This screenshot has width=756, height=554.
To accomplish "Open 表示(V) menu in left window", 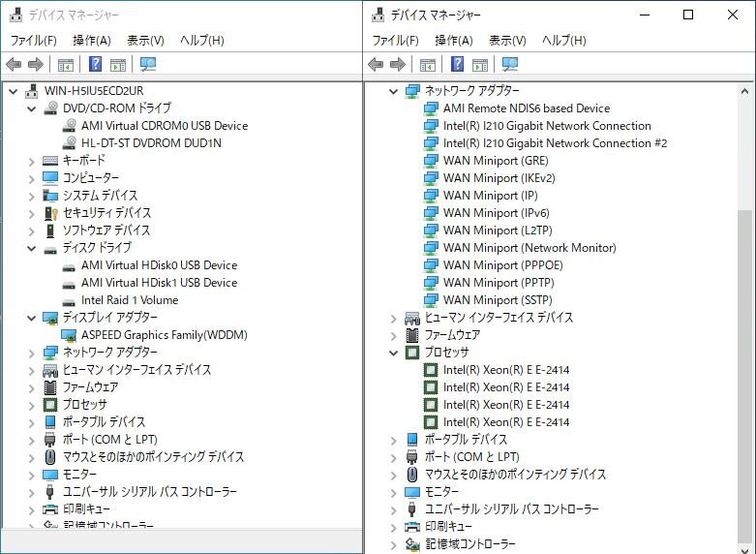I will [x=145, y=41].
